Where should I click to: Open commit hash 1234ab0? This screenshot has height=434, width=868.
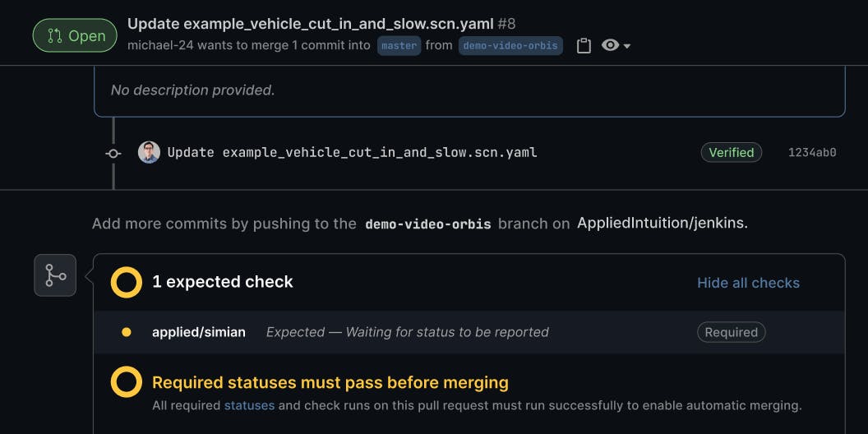tap(811, 152)
